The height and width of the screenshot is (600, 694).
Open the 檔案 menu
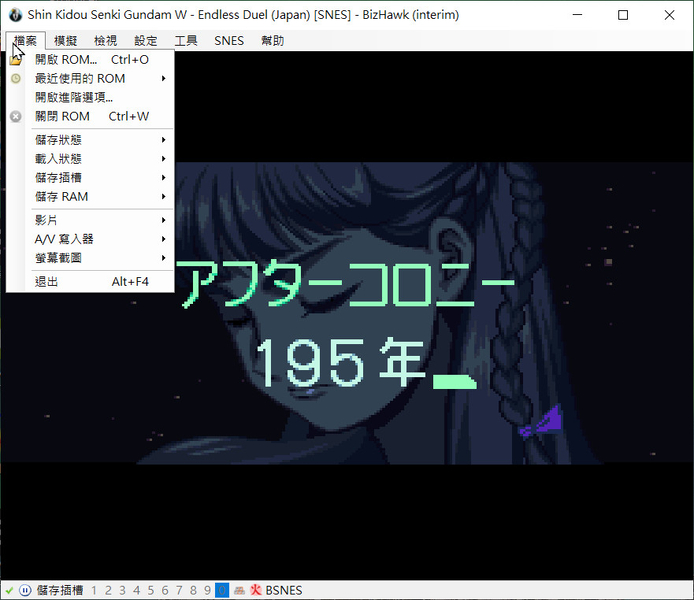(x=25, y=41)
